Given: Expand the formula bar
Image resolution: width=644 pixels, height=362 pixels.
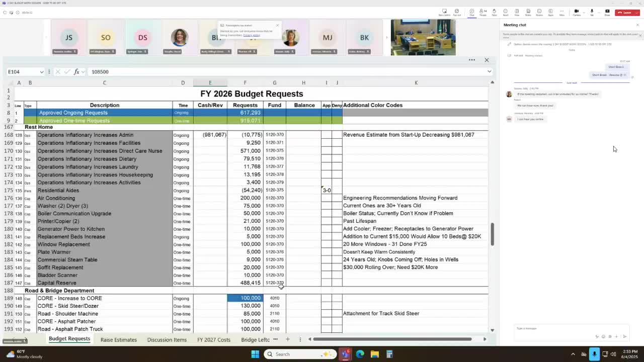Looking at the screenshot, I should point(489,72).
